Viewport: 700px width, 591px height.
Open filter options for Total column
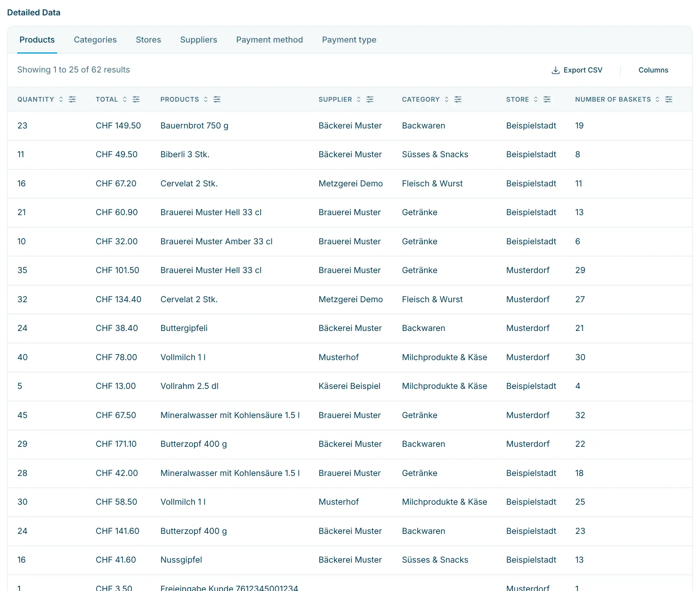coord(136,99)
